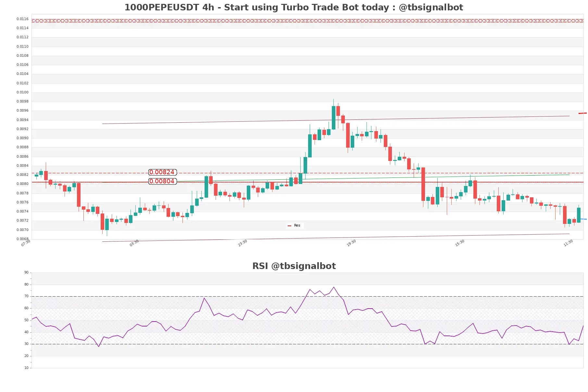Click the RSI 30 axis label

pos(26,344)
